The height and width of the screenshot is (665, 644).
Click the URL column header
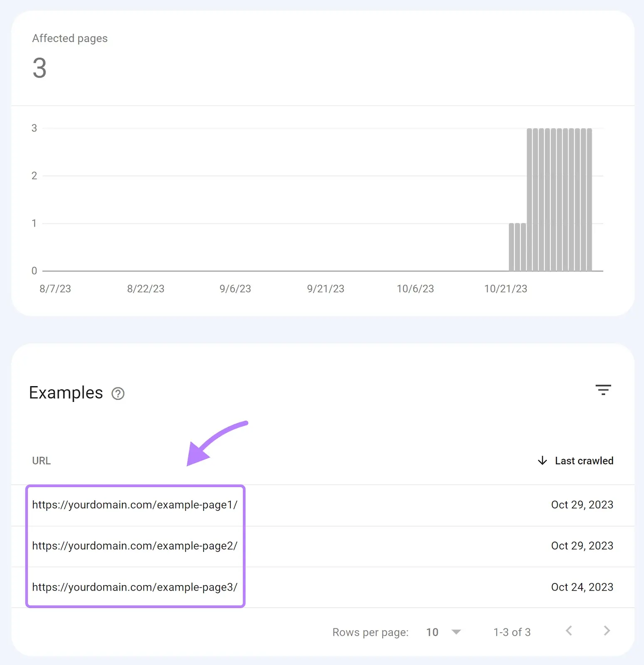42,461
